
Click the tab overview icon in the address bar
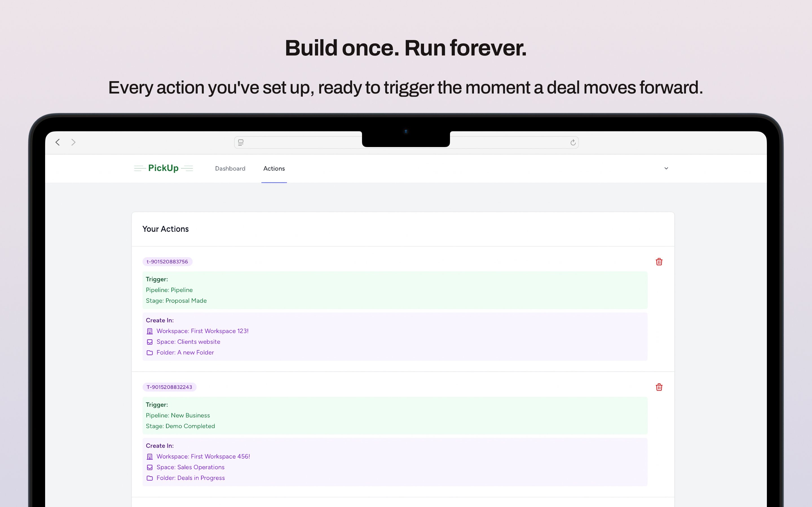(x=241, y=142)
